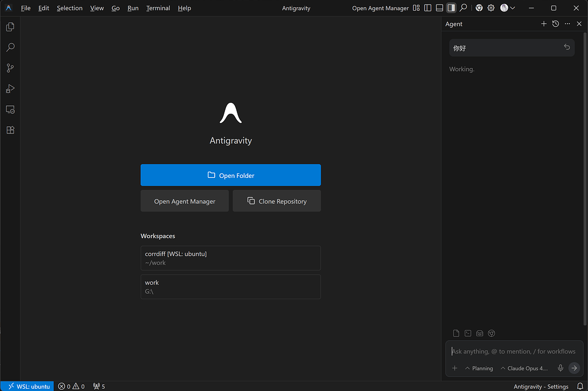588x391 pixels.
Task: Open the Run and Debug view
Action: click(10, 89)
